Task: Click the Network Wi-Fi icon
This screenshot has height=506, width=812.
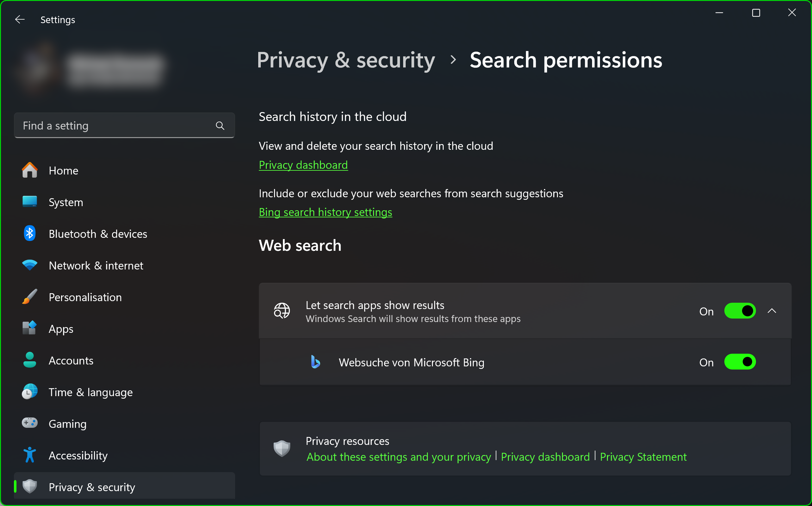Action: (30, 265)
